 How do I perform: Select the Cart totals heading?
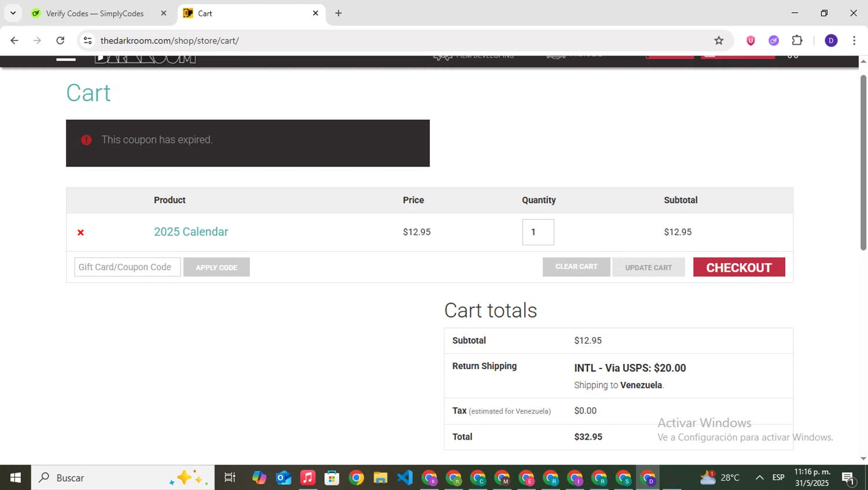491,311
